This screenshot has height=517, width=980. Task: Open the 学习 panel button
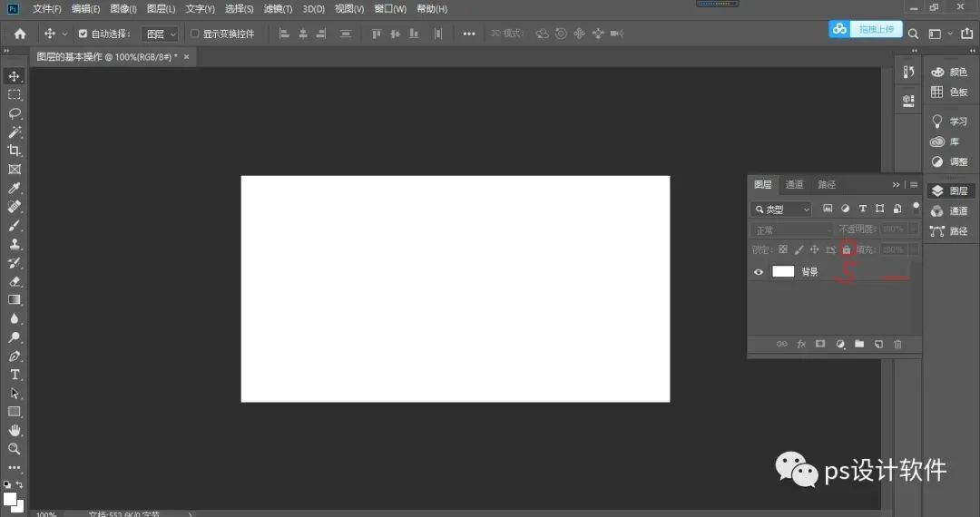click(x=949, y=122)
